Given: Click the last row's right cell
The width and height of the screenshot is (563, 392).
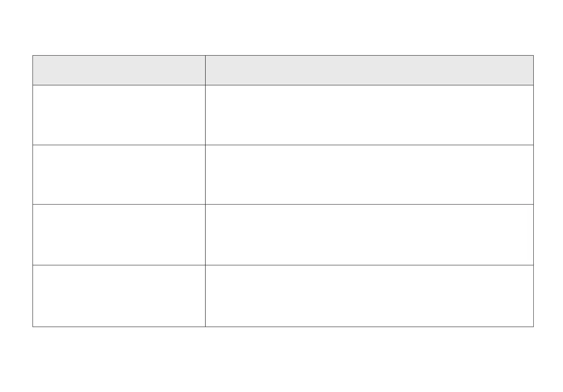Looking at the screenshot, I should tap(369, 296).
